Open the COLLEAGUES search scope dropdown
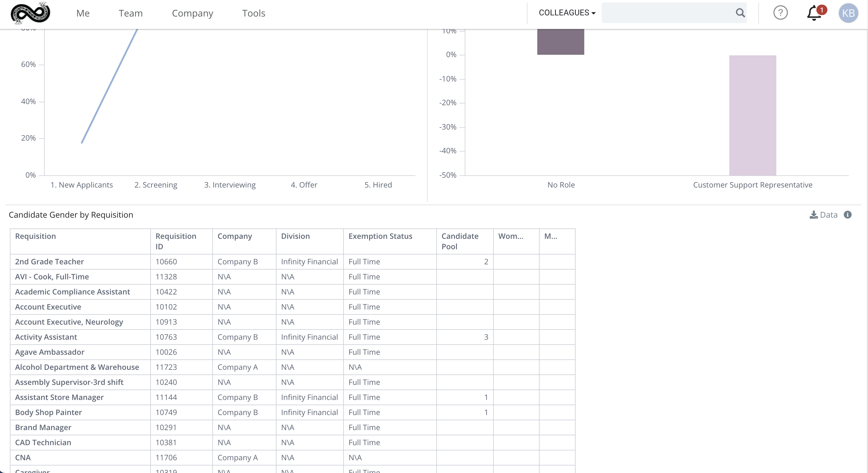 567,13
